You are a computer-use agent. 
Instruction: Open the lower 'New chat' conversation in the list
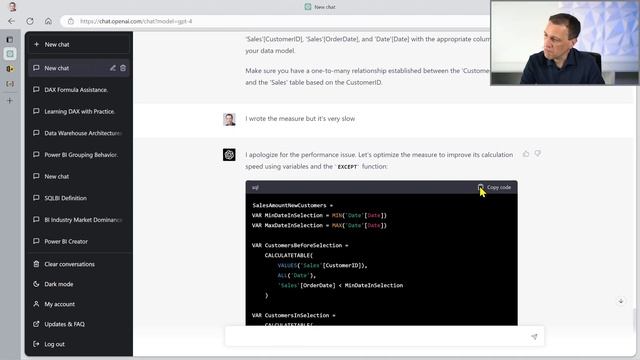pos(79,176)
